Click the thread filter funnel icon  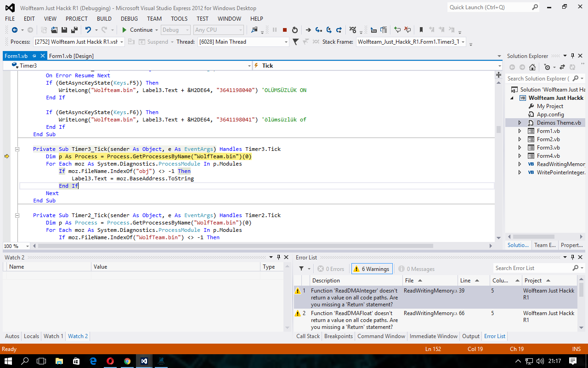[296, 42]
